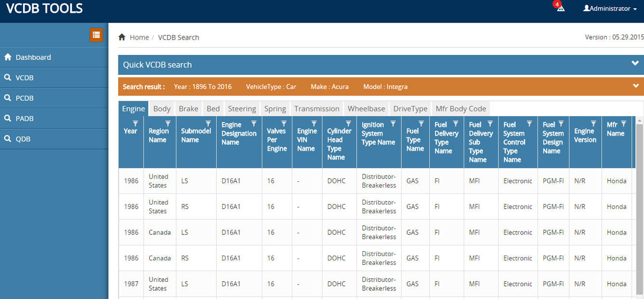The width and height of the screenshot is (644, 299).
Task: Switch to the Mfr Body Code tab
Action: [461, 109]
